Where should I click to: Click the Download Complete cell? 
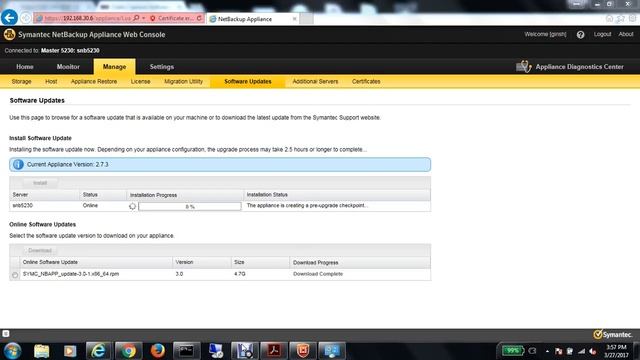318,274
